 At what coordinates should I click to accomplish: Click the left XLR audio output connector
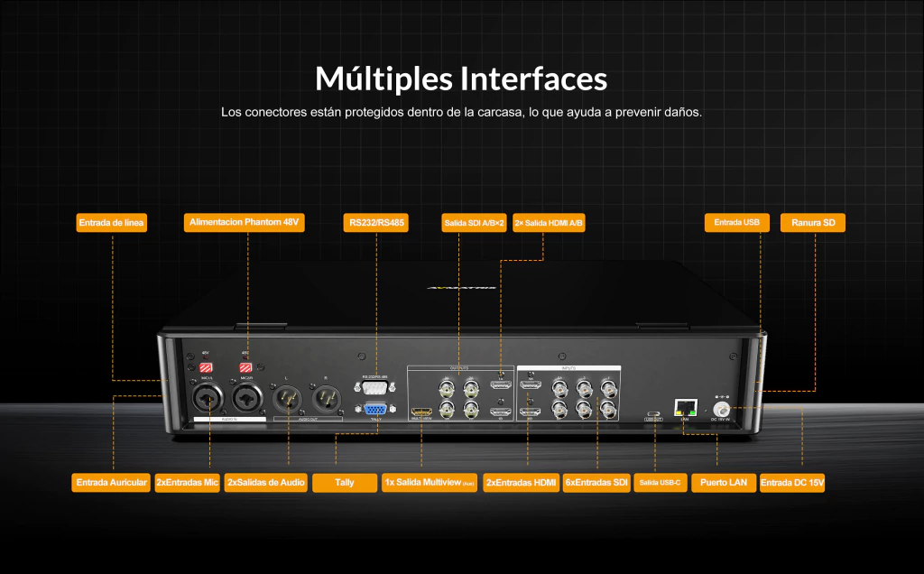coord(286,396)
